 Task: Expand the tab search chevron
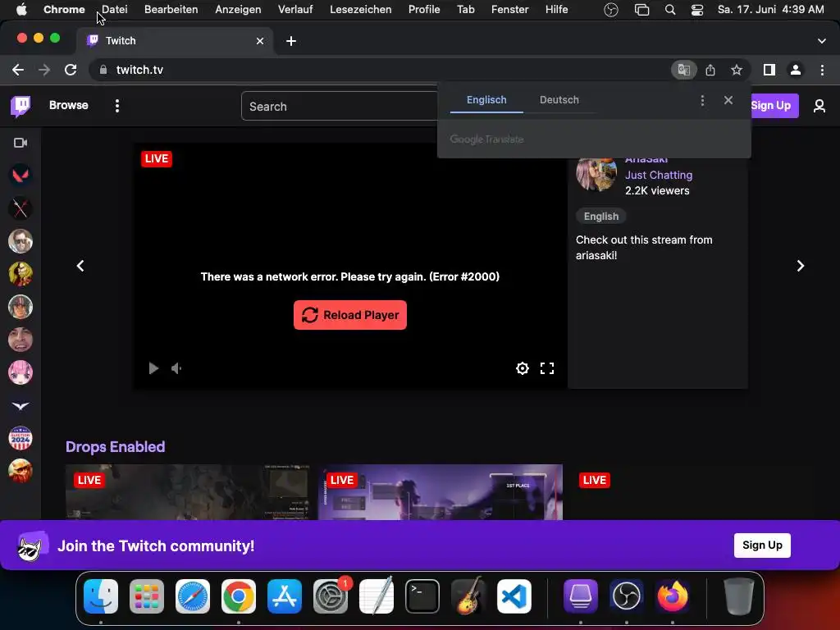click(822, 41)
